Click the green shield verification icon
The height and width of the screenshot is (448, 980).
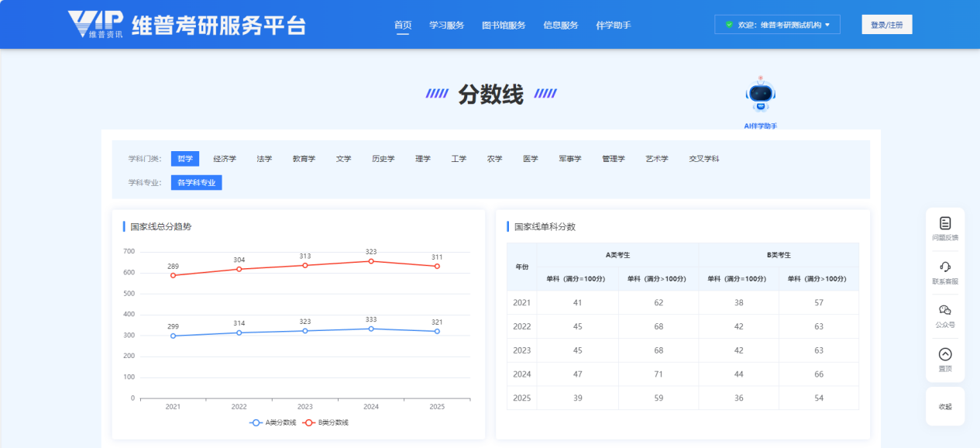click(729, 25)
